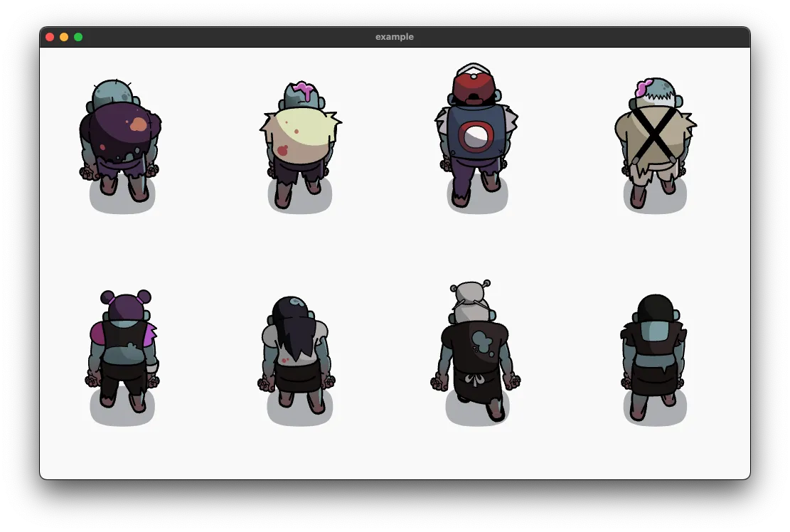This screenshot has width=790, height=532.
Task: Select the zombie in the purple stained shirt
Action: tap(120, 141)
